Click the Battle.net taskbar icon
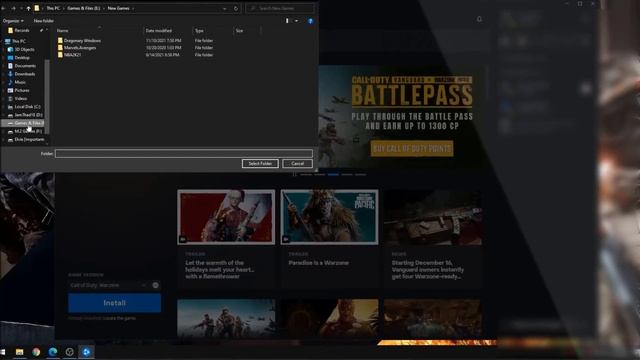 86,352
